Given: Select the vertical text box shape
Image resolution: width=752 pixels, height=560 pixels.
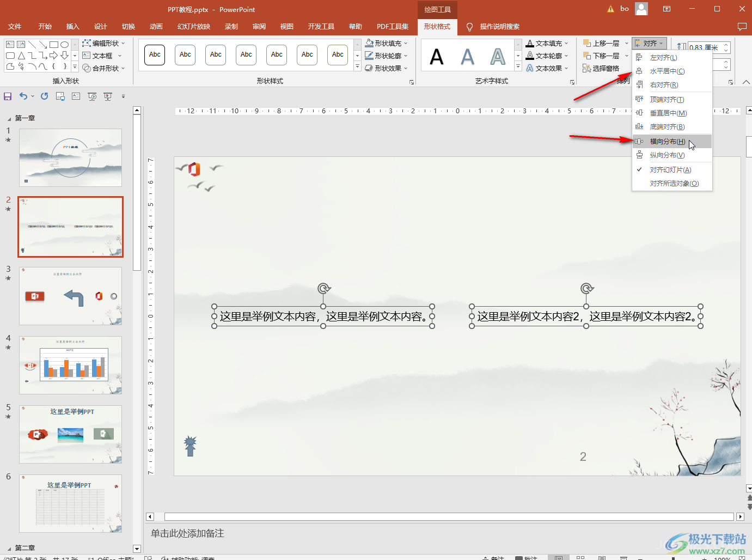Looking at the screenshot, I should click(x=21, y=45).
